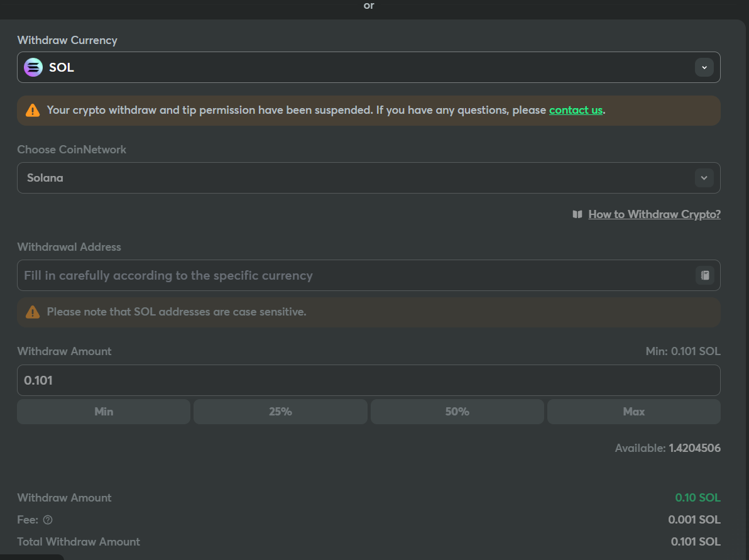Click the SOL coin logo icon

click(33, 67)
